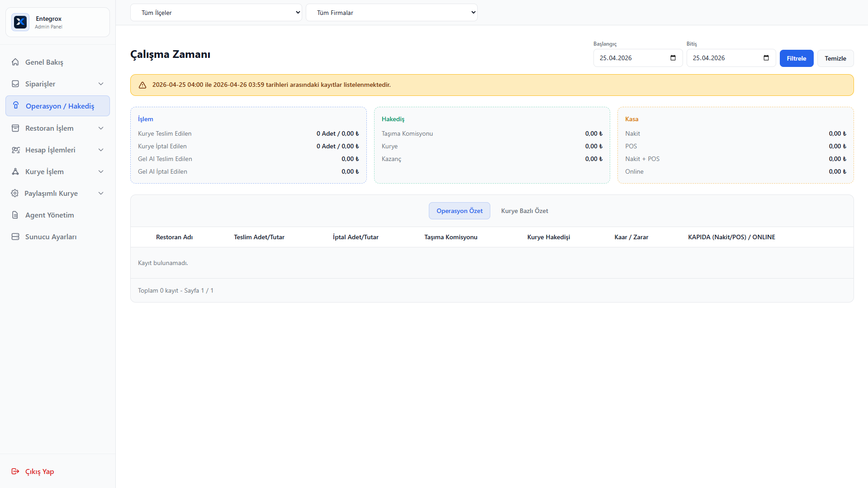Expand the Hesap İşlemleri chevron

[101, 150]
